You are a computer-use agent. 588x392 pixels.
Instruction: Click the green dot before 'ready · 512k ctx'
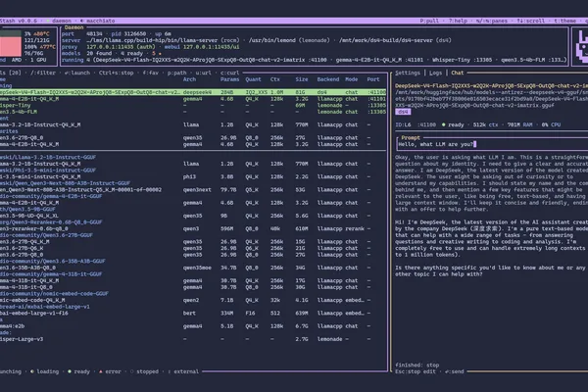444,124
